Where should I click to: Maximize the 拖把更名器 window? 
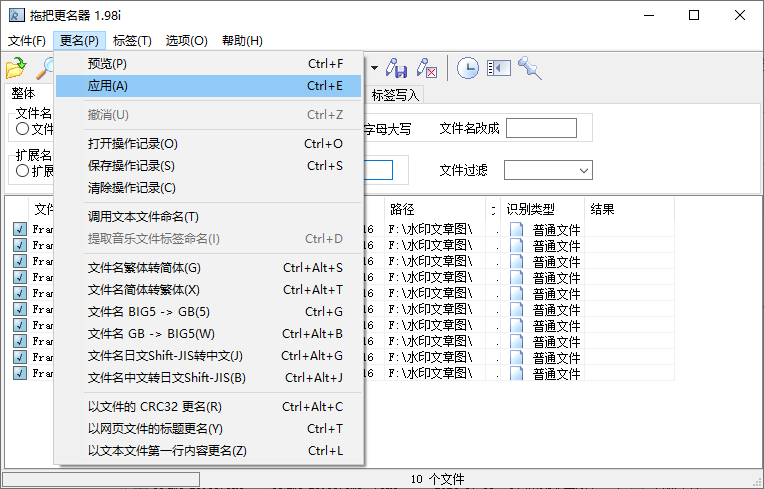694,16
